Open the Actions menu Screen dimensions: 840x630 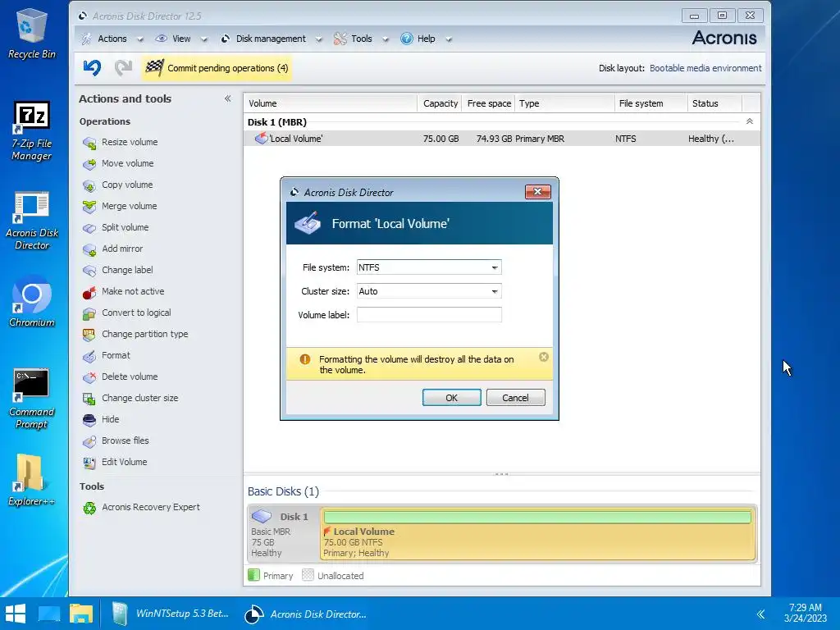coord(112,39)
